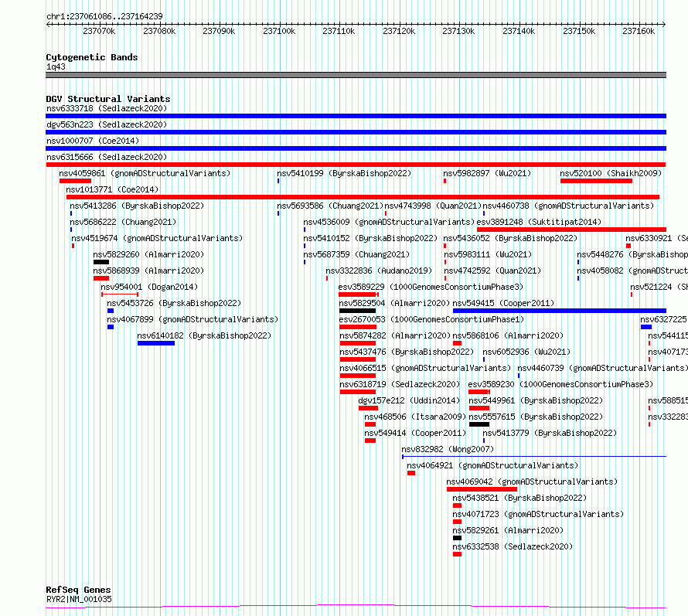
Task: Click the nsv4460739 gnomAD label
Action: (x=603, y=368)
